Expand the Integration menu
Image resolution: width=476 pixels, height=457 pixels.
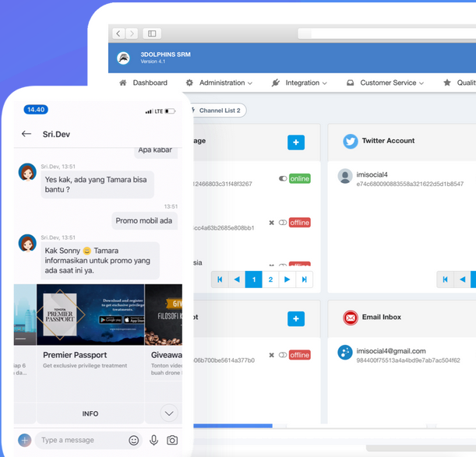(x=299, y=83)
